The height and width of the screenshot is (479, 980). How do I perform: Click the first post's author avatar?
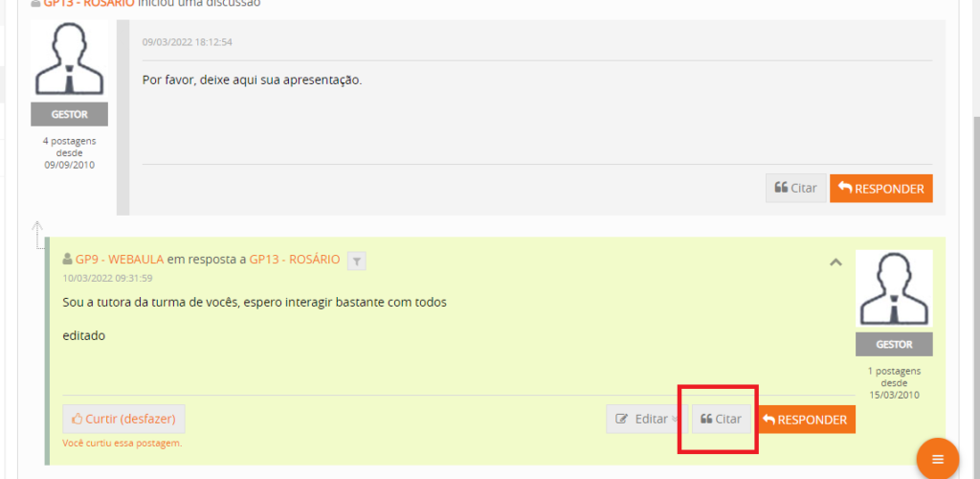pos(69,60)
